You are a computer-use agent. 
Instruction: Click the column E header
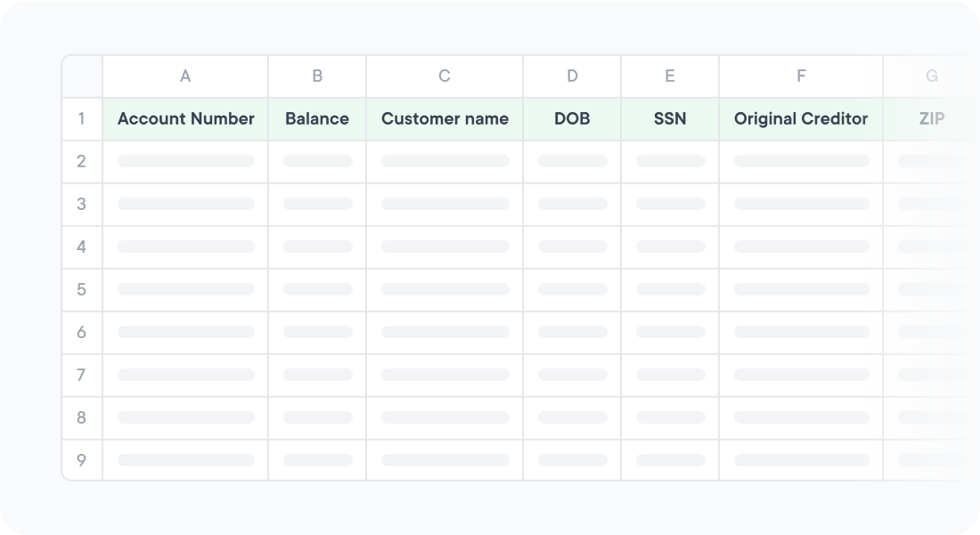(x=670, y=77)
